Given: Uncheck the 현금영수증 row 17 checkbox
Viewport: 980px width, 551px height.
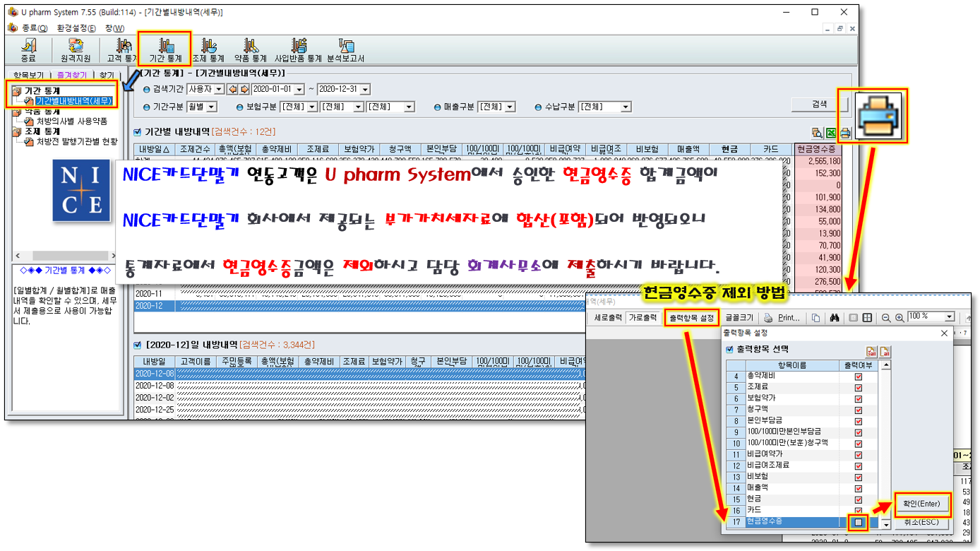Looking at the screenshot, I should pyautogui.click(x=858, y=522).
